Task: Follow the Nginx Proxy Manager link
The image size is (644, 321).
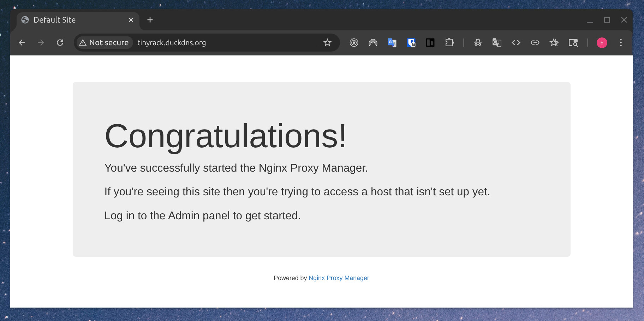Action: tap(339, 278)
